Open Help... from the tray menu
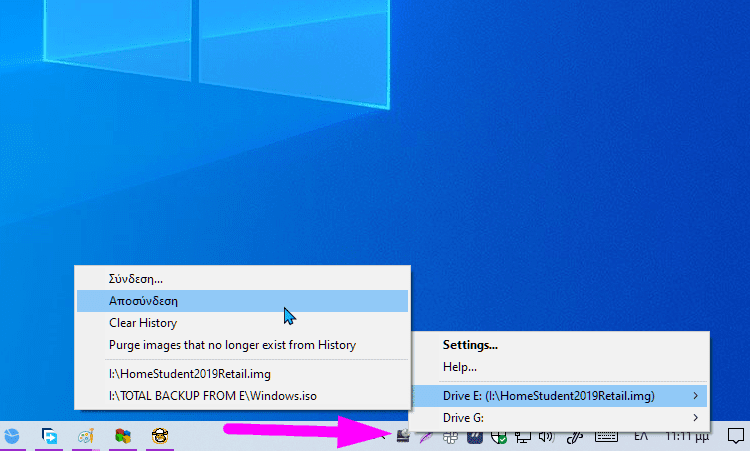Screen dimensions: 750x451 click(560, 367)
